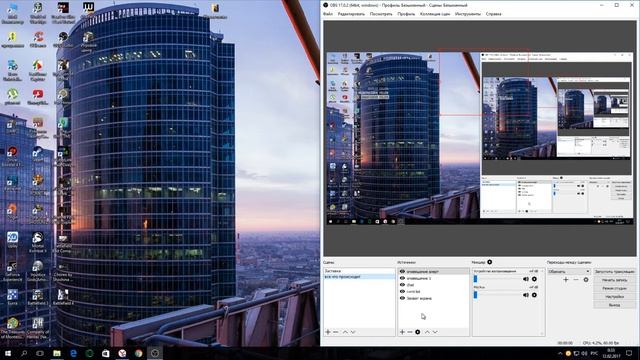The width and height of the screenshot is (640, 360).
Task: Click the Запустить трансляцию button
Action: (614, 271)
